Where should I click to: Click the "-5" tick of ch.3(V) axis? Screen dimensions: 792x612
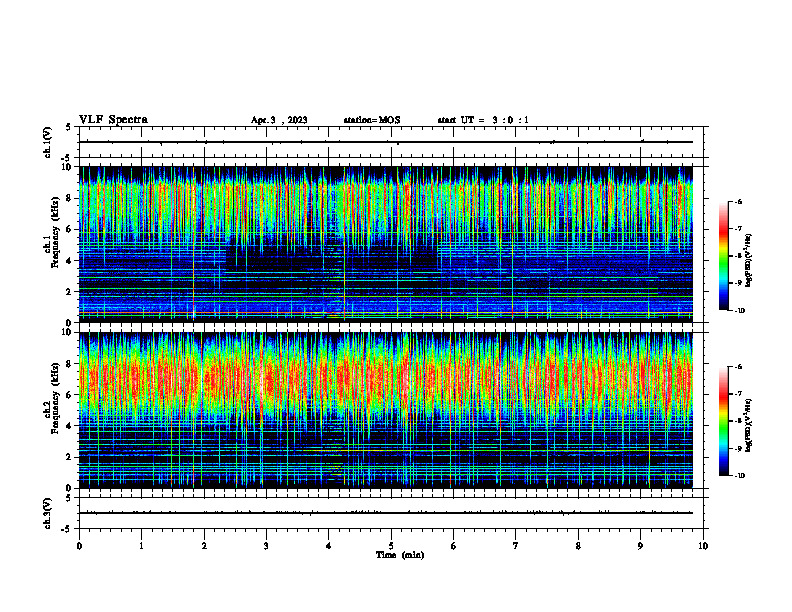67,529
